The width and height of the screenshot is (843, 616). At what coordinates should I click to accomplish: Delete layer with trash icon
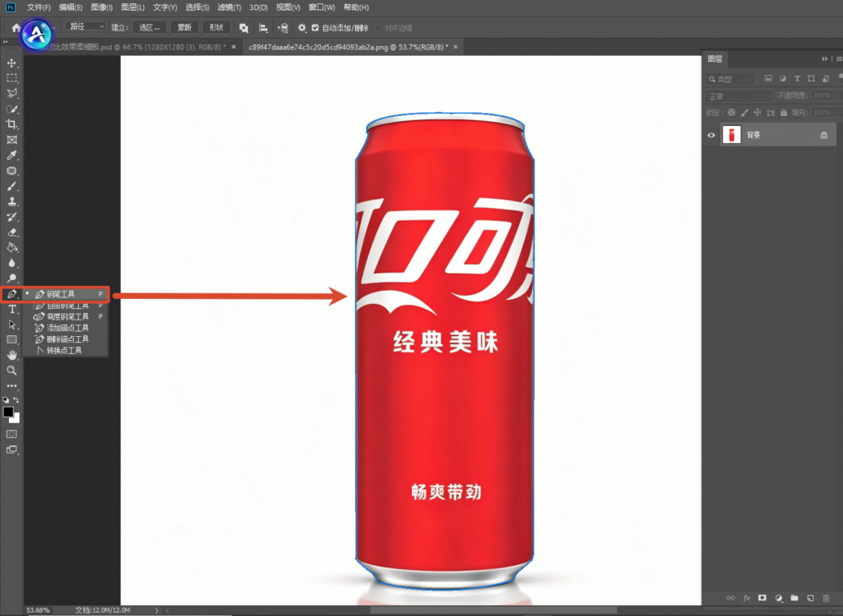tap(827, 598)
